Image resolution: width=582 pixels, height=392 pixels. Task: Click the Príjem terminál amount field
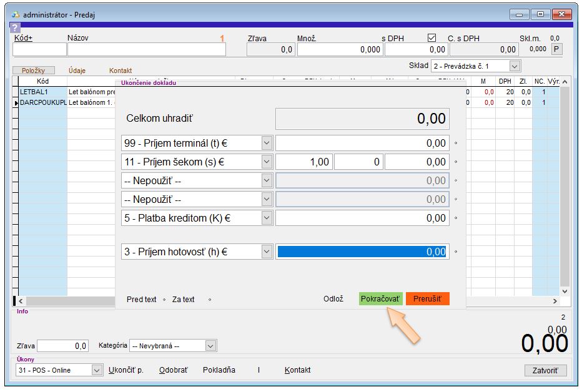tap(362, 144)
